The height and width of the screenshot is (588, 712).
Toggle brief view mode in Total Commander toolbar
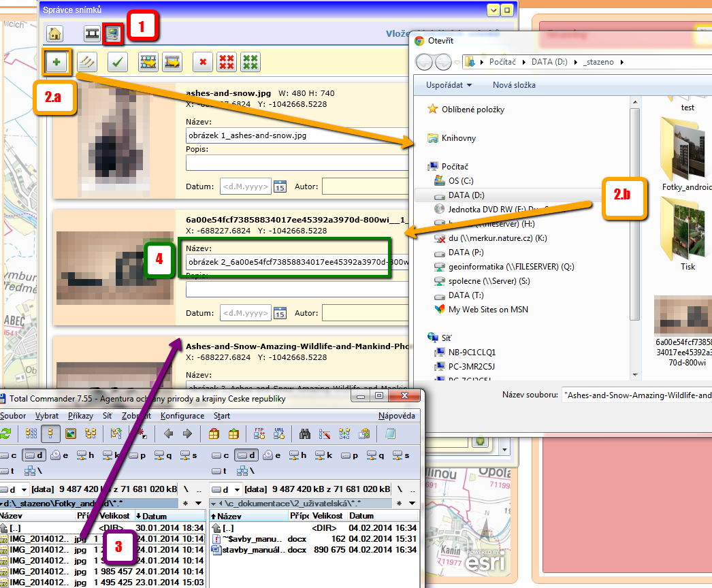(x=31, y=434)
